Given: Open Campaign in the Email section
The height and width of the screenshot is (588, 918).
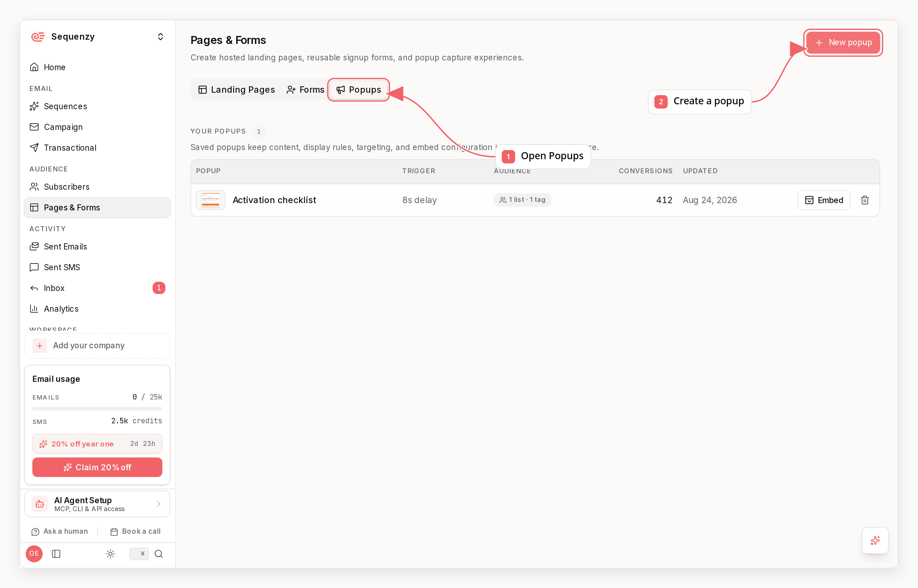Looking at the screenshot, I should point(97,127).
